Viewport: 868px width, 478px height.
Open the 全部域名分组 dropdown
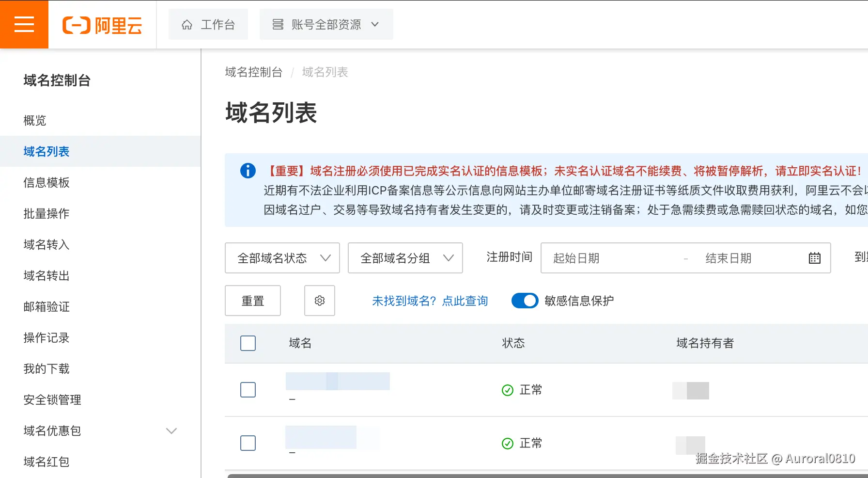[405, 258]
